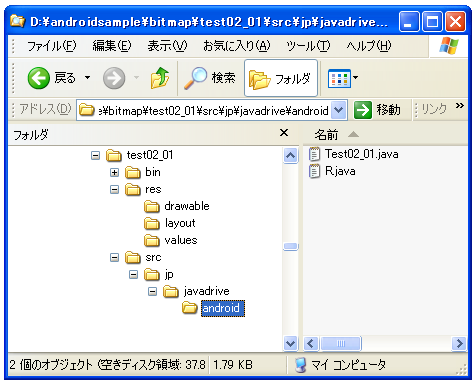The image size is (475, 383).
Task: Go up one folder level icon
Action: pos(160,78)
